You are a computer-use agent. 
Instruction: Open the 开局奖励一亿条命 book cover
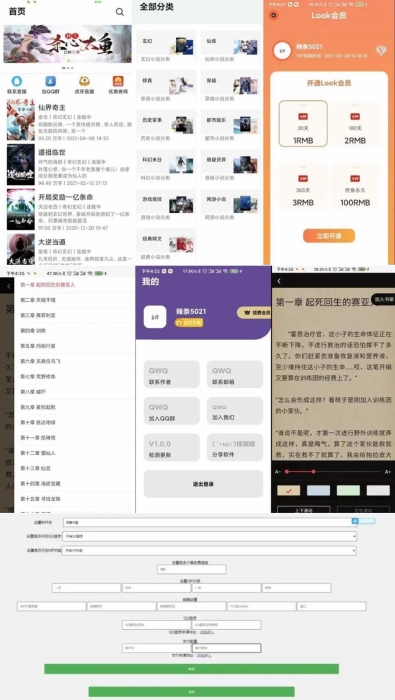(21, 209)
